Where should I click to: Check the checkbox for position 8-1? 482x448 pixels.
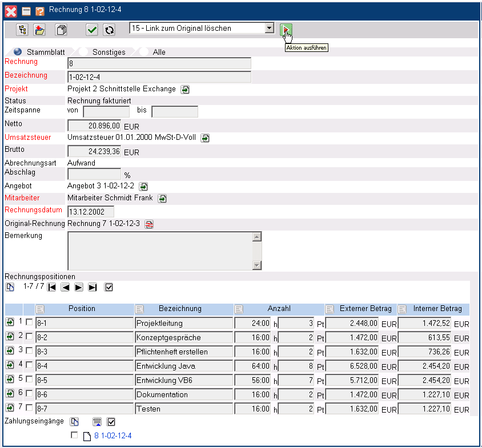29,322
